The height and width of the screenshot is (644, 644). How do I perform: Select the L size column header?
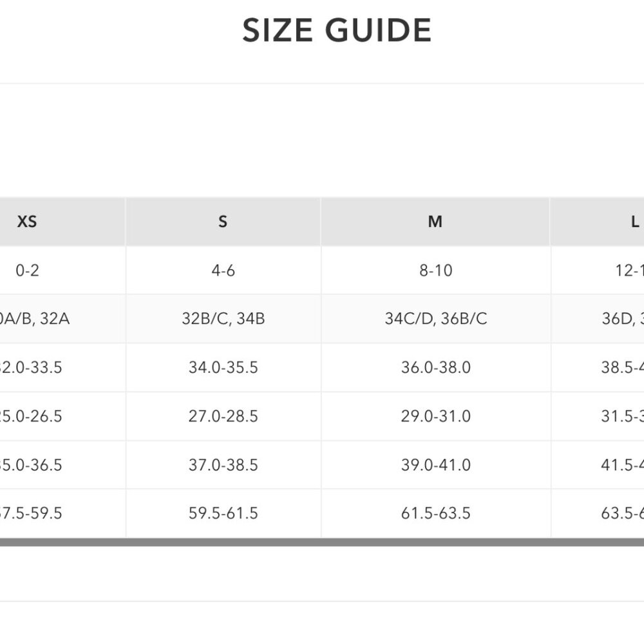pos(634,222)
